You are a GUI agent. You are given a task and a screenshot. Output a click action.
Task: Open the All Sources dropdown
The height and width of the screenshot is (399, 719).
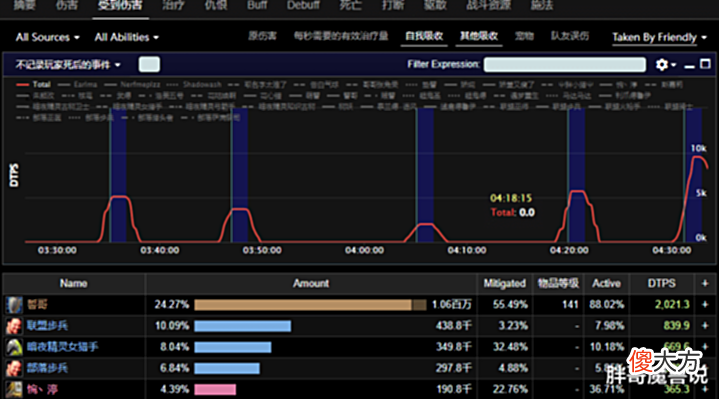tap(47, 37)
